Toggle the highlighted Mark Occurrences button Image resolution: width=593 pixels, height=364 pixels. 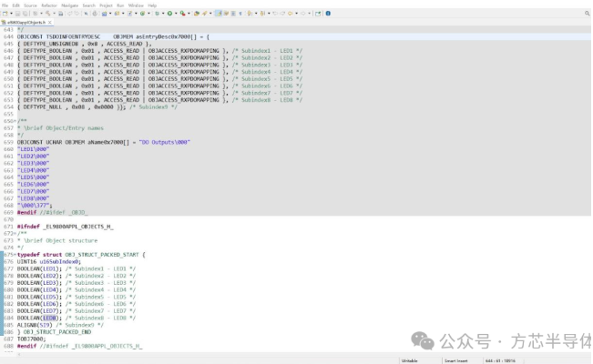click(218, 14)
